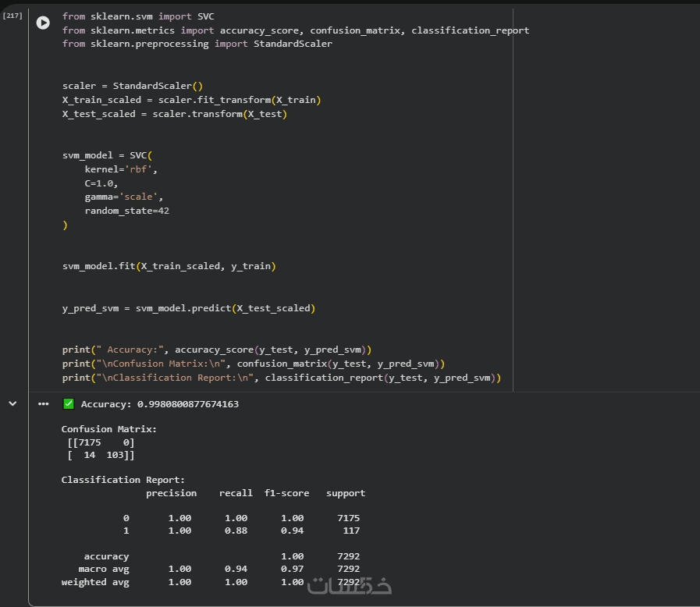Place cursor on the print Accuracy statement

point(216,350)
